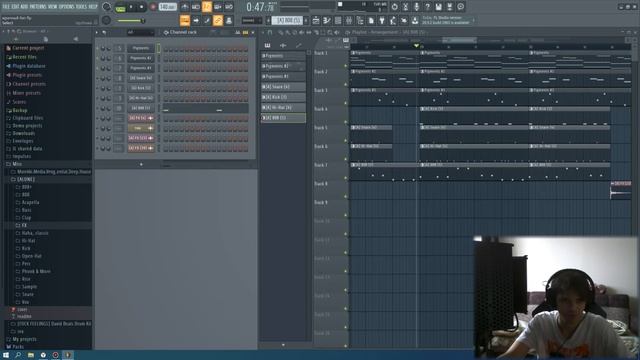
Task: Open the FL Studio version news panel
Action: [447, 20]
